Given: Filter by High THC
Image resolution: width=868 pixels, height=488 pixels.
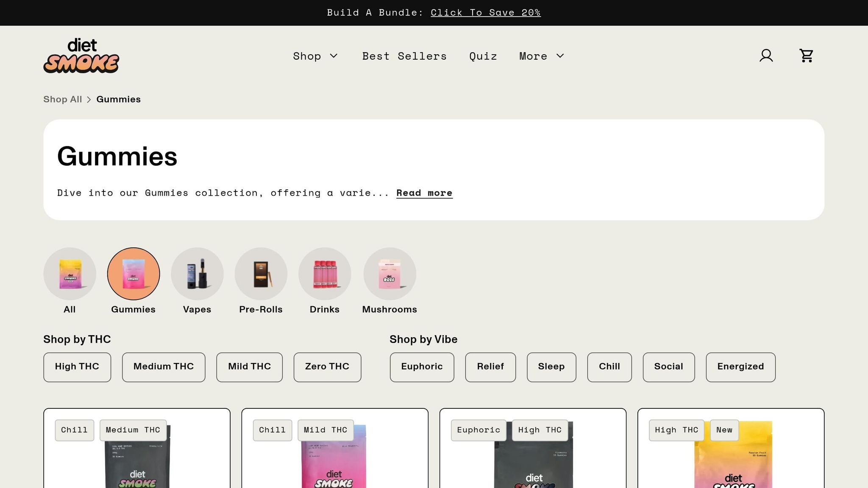Looking at the screenshot, I should (x=77, y=367).
